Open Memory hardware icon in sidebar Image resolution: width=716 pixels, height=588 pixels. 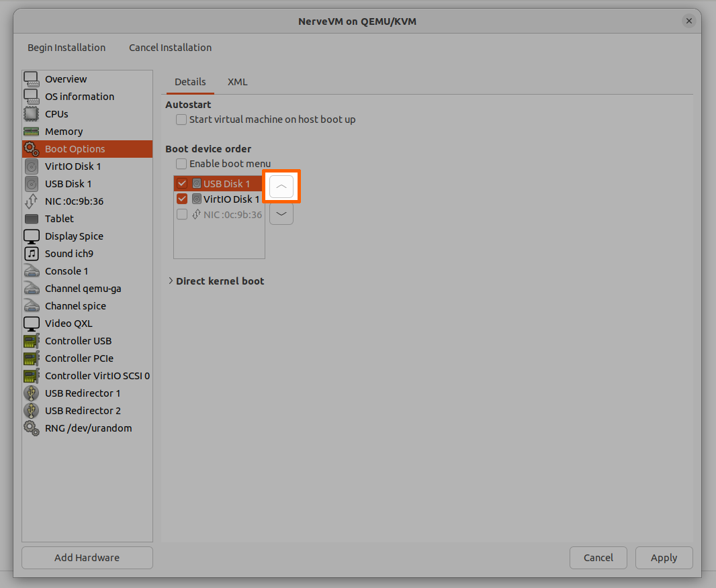(32, 132)
